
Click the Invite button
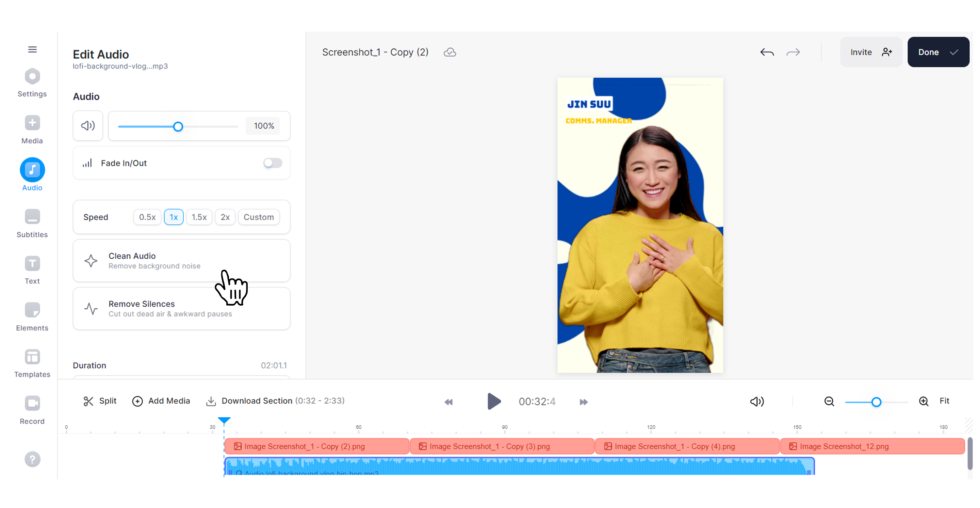(x=871, y=52)
